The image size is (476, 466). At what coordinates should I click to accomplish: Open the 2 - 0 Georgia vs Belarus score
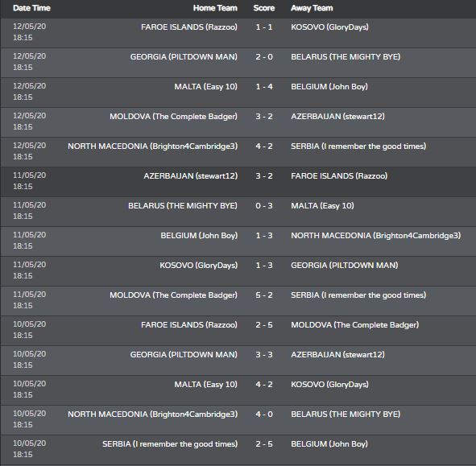pyautogui.click(x=264, y=56)
